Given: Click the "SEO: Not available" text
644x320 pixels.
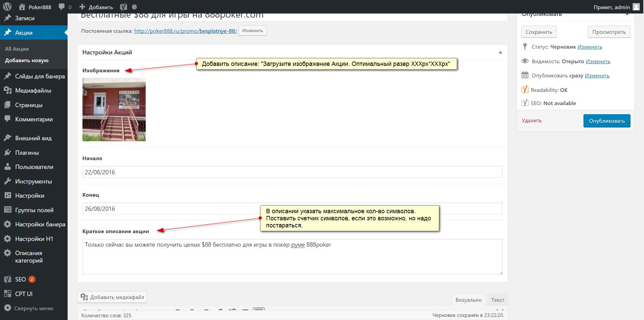Looking at the screenshot, I should point(553,103).
